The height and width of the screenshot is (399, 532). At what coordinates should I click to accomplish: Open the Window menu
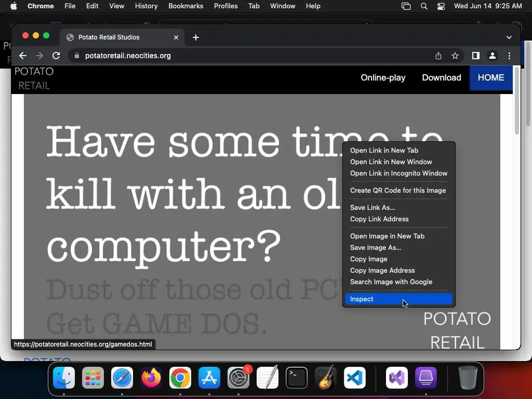coord(283,6)
